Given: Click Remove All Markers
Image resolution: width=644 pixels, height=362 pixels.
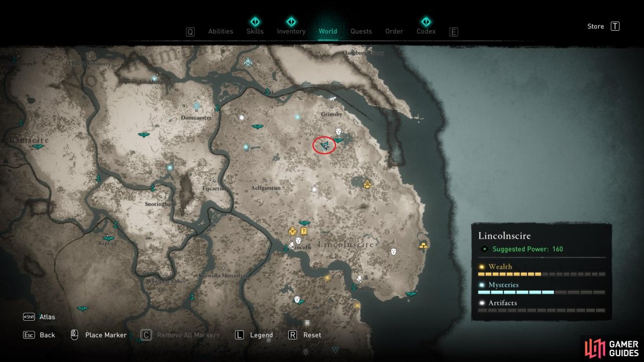Looking at the screenshot, I should (x=180, y=335).
